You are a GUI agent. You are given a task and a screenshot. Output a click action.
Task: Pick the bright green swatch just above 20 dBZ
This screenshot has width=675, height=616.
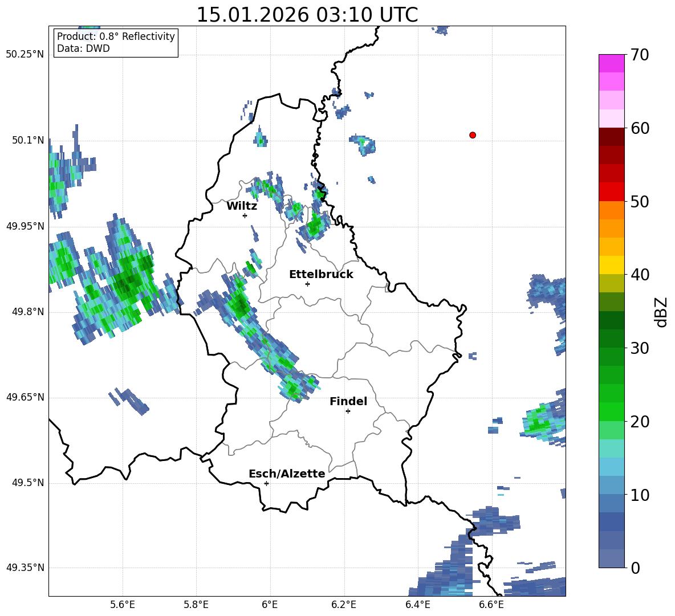(611, 411)
